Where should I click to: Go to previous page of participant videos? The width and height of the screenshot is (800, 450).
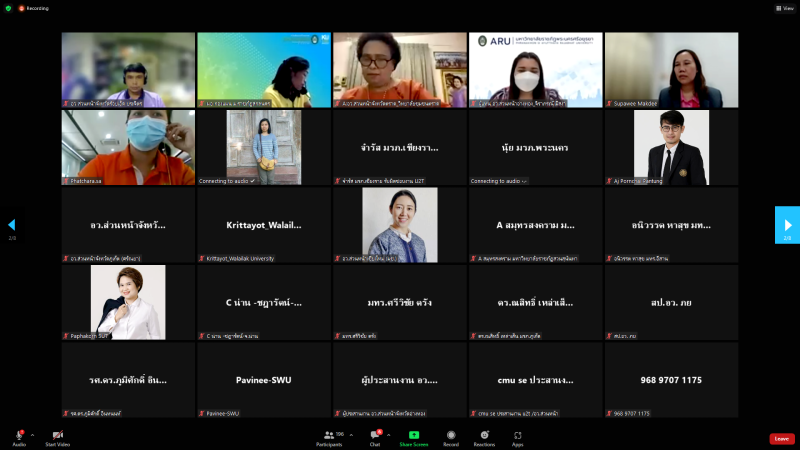click(12, 225)
